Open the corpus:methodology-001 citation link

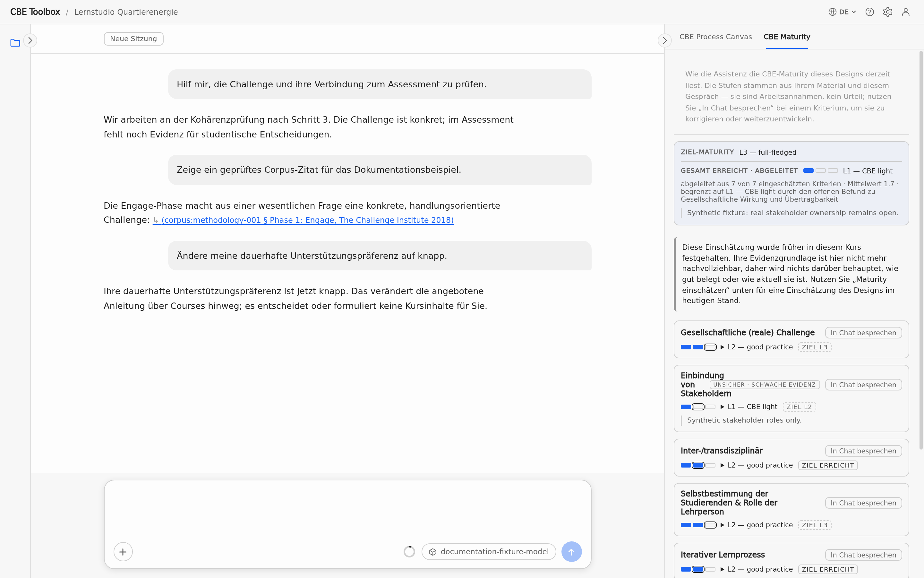tap(303, 220)
